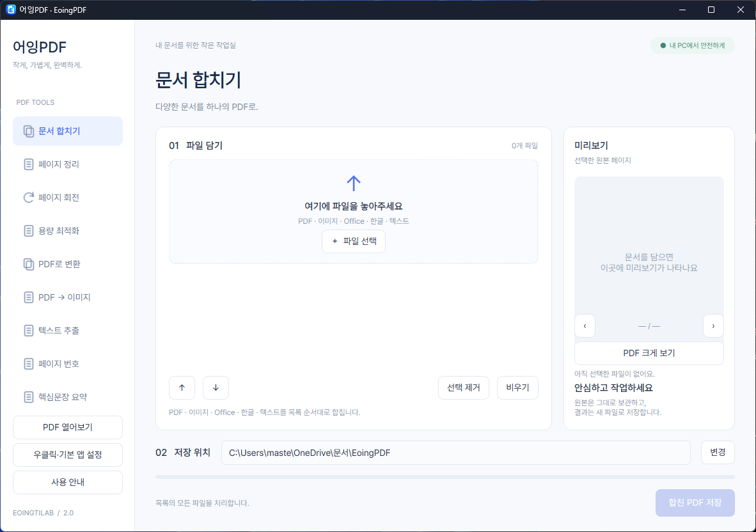756x532 pixels.
Task: Click the 여기에 파일을 놓아주세요 text
Action: 354,207
